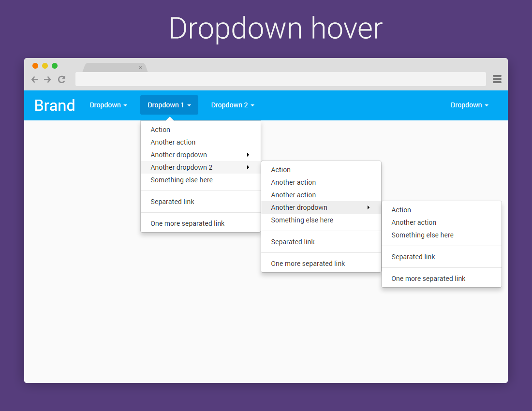
Task: Click Separated link in the third menu
Action: 413,257
